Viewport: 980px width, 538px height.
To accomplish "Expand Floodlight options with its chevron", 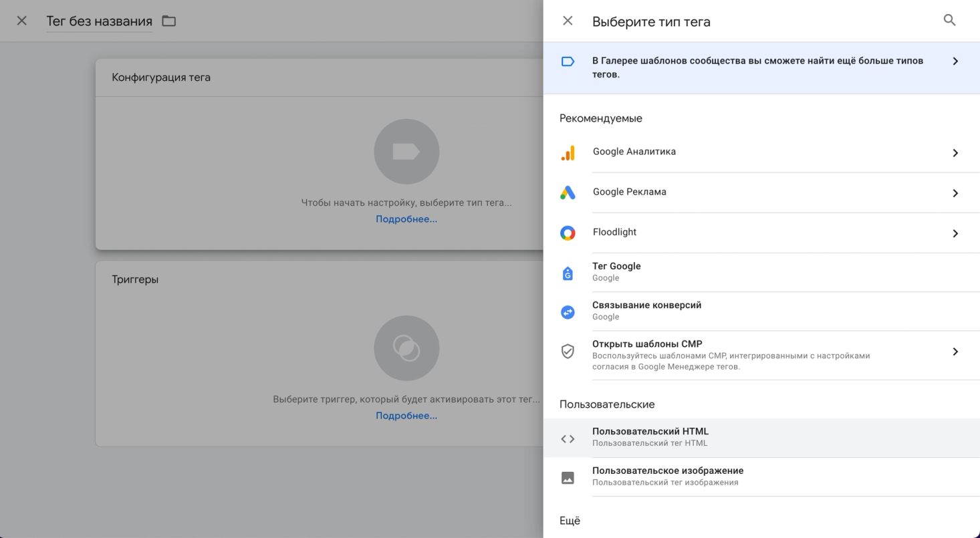I will coord(955,233).
